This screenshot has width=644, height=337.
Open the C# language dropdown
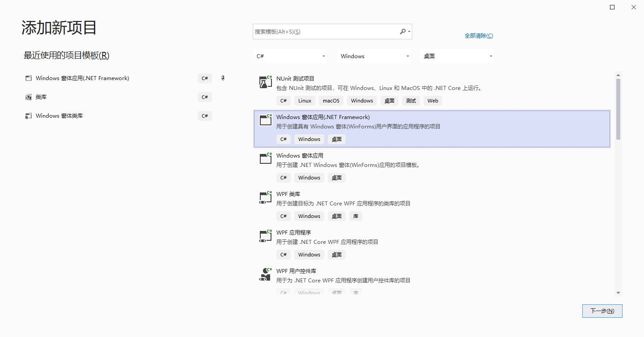[x=289, y=55]
